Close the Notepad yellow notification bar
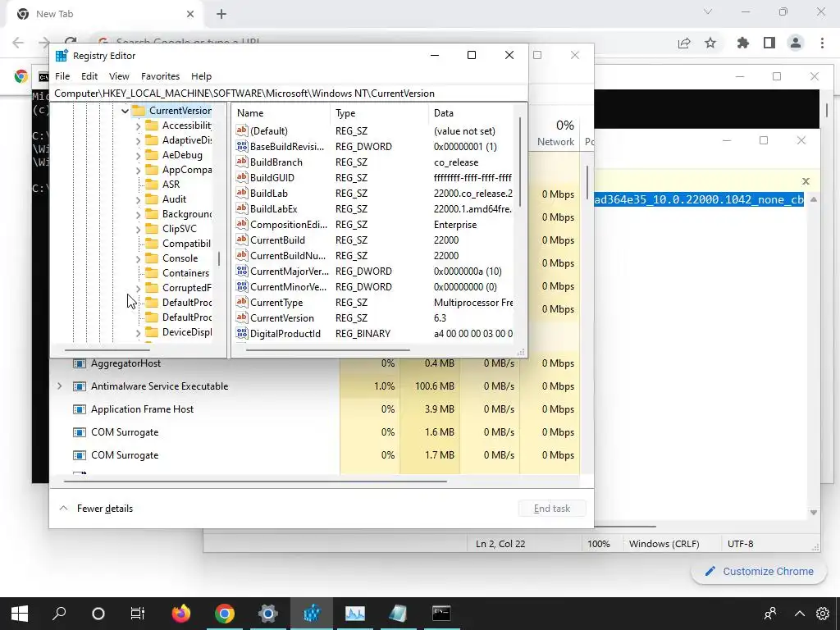 [x=806, y=181]
